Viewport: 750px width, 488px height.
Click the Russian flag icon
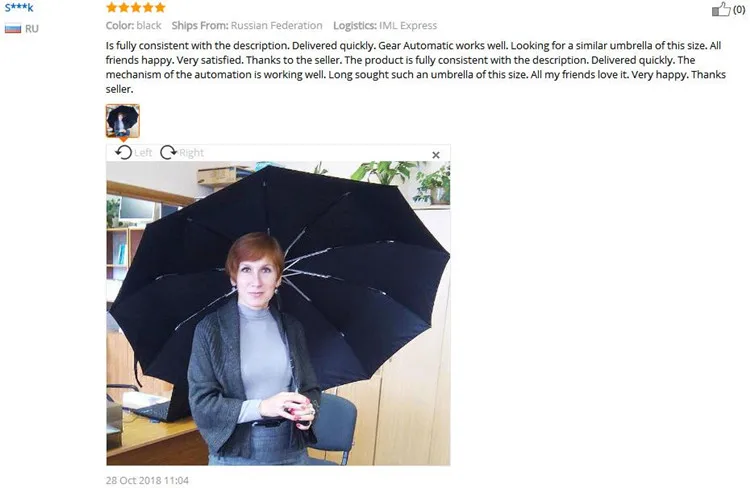point(13,29)
